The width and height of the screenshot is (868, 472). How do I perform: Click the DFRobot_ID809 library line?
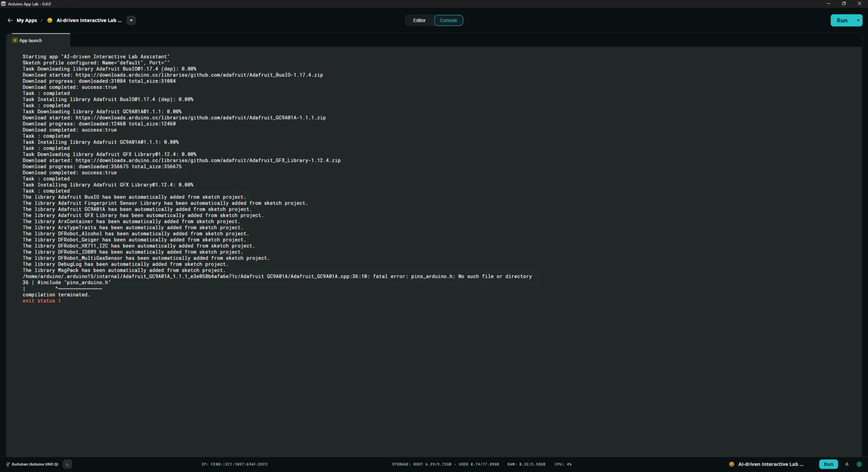tap(132, 252)
